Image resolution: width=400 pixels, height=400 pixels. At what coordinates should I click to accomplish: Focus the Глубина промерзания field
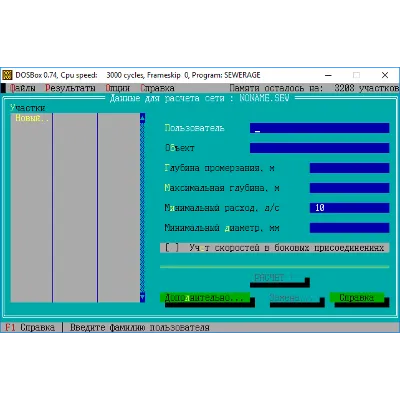349,168
